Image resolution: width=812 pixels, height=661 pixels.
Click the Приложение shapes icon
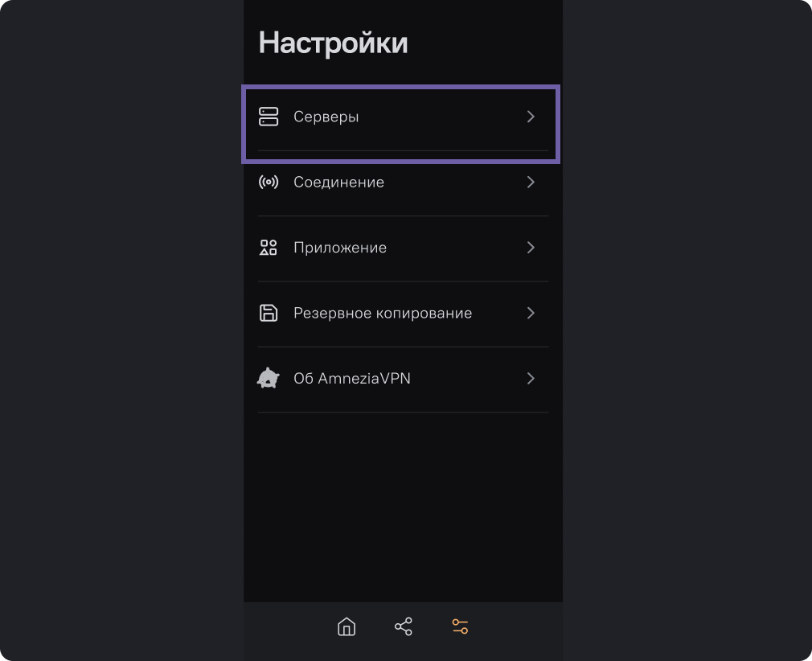pos(269,248)
